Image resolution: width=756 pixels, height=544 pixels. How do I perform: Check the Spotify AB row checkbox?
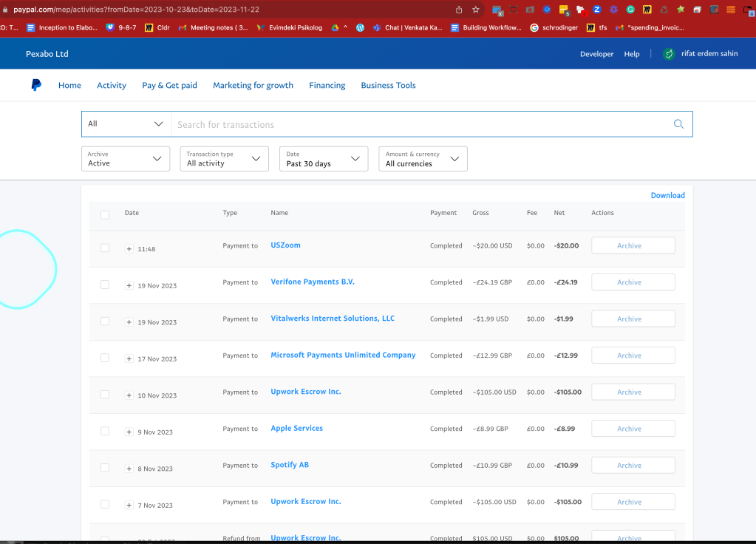(105, 468)
